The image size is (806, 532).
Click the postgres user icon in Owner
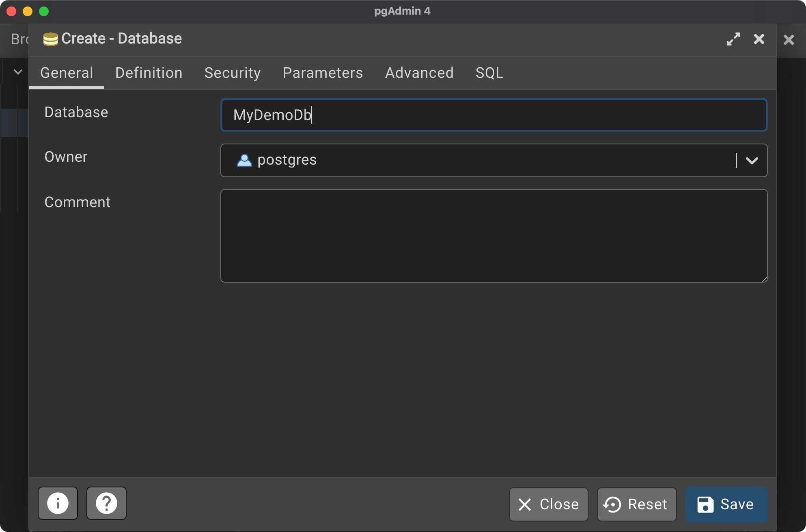coord(244,160)
